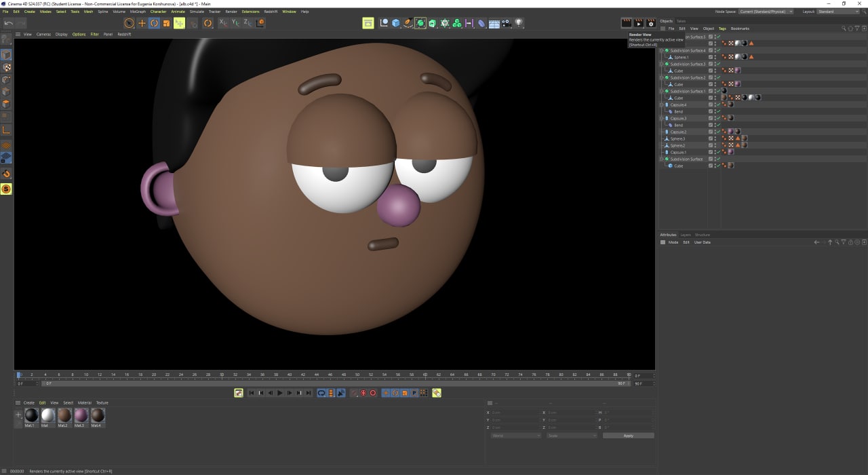This screenshot has height=475, width=868.
Task: Switch to Model mode in left toolbar
Action: [x=6, y=55]
